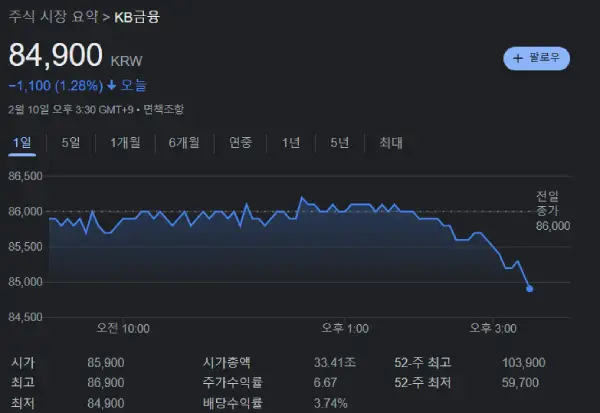Switch chart to 연중 range

(x=240, y=143)
